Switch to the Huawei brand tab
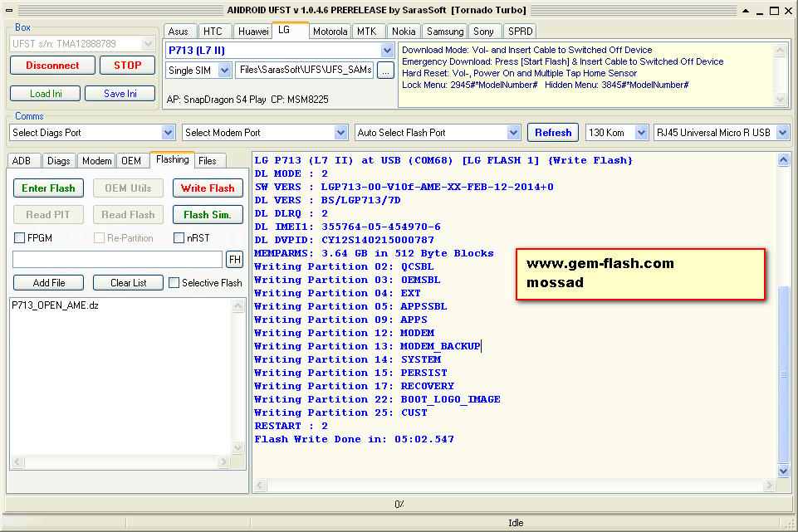 (x=253, y=32)
